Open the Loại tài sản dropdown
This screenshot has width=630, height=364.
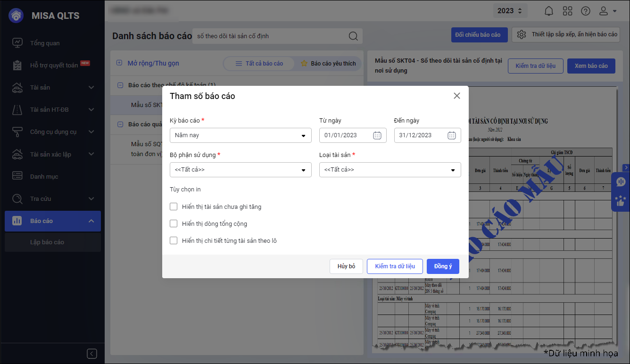tap(390, 170)
